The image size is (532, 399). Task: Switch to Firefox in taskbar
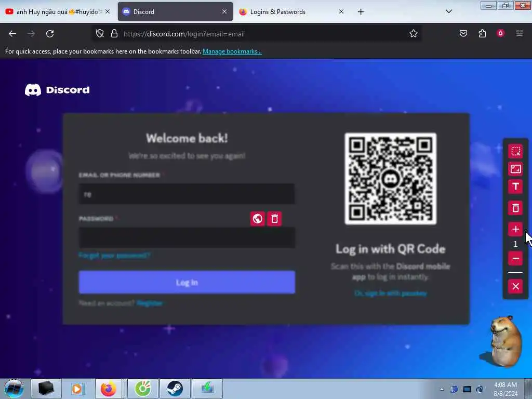(x=108, y=389)
